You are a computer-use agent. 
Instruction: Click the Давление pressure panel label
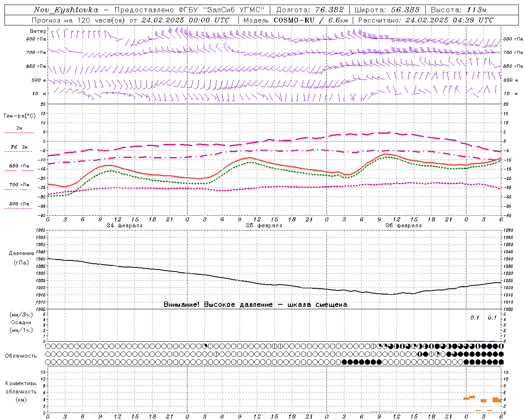21,253
